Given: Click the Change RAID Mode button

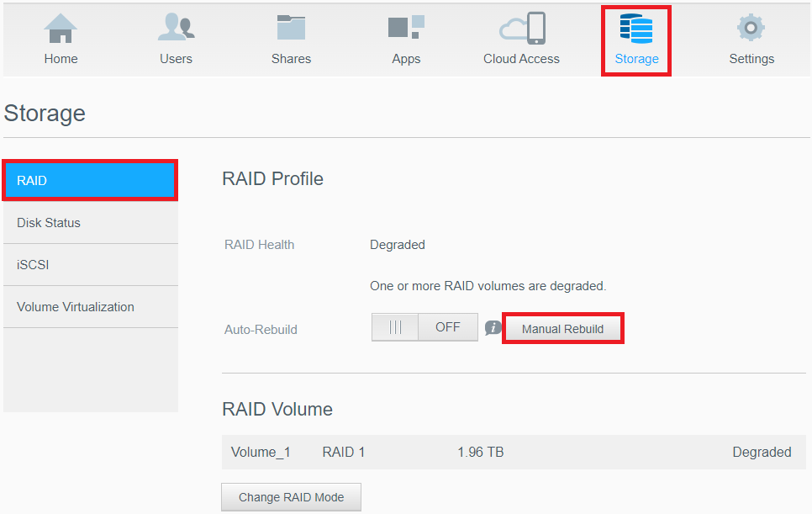Looking at the screenshot, I should pyautogui.click(x=291, y=496).
